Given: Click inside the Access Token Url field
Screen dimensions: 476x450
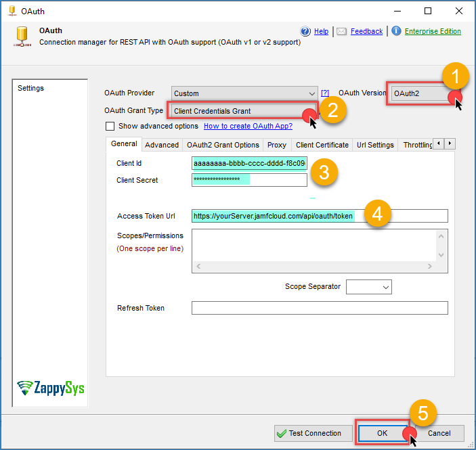Looking at the screenshot, I should pos(399,216).
